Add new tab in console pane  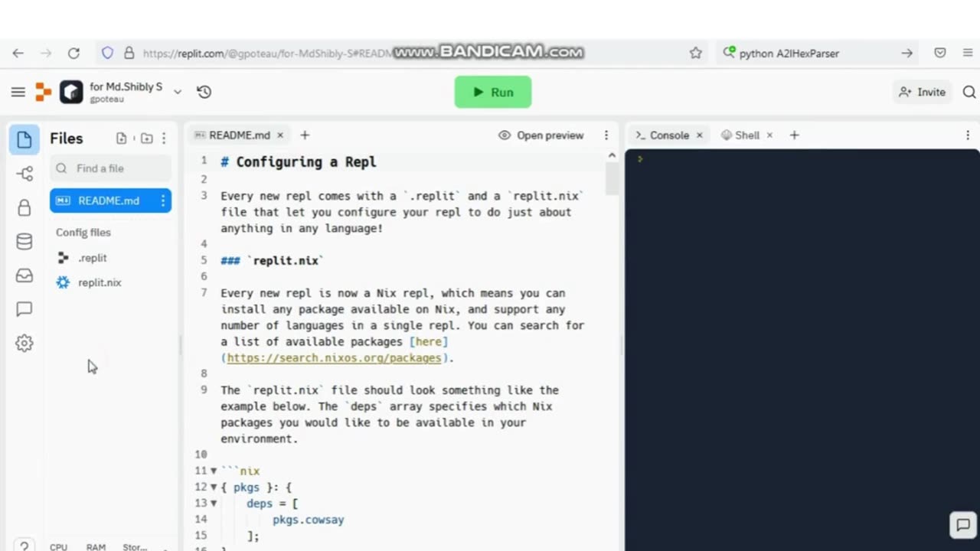794,135
